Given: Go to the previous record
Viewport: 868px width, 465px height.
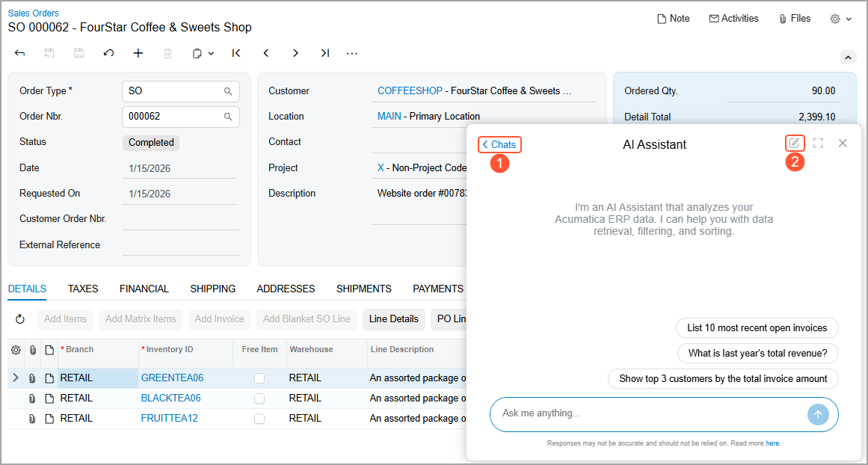Looking at the screenshot, I should pos(265,53).
